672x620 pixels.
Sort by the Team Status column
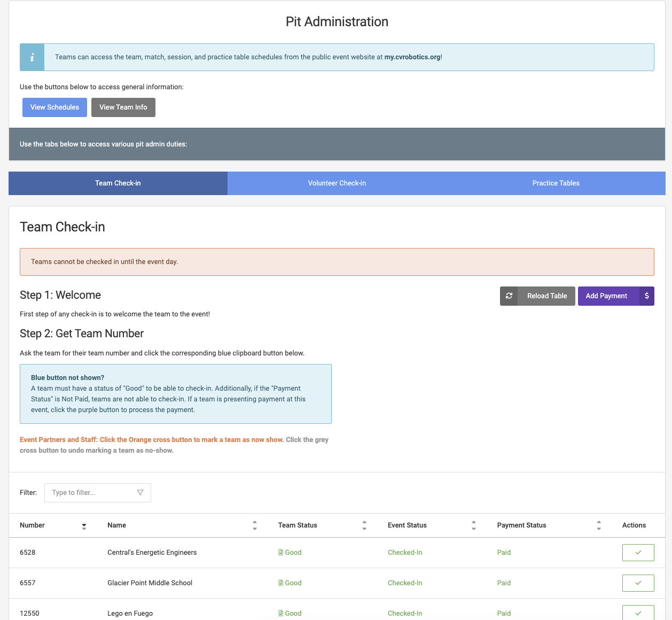pos(364,526)
